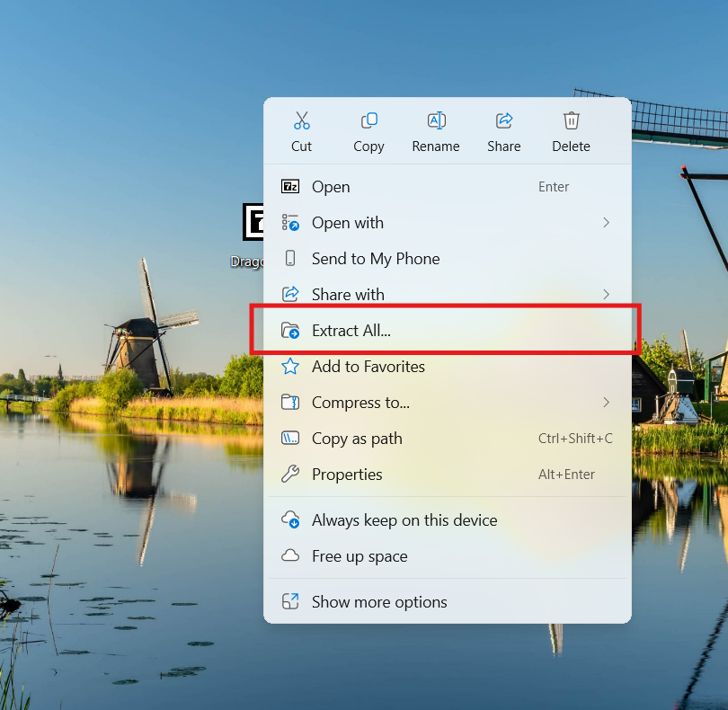The height and width of the screenshot is (710, 728).
Task: Choose Always keep on this device
Action: point(404,520)
